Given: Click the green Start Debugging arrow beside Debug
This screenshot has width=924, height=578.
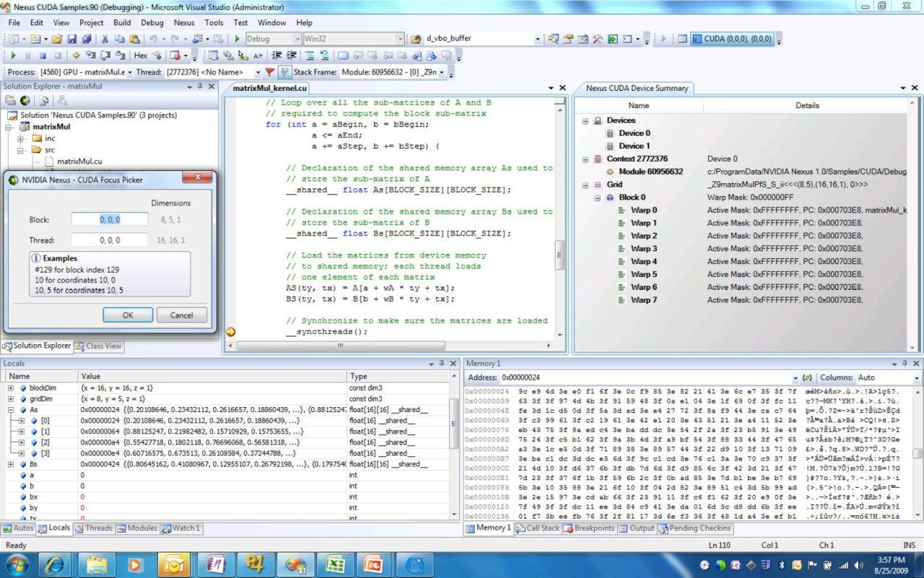Looking at the screenshot, I should 237,39.
